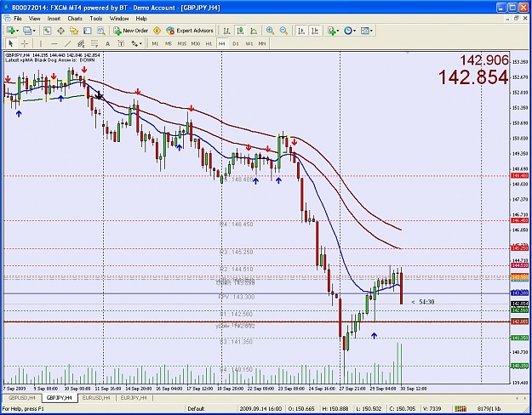Click the Default profile in status bar
The image size is (532, 415).
196,408
